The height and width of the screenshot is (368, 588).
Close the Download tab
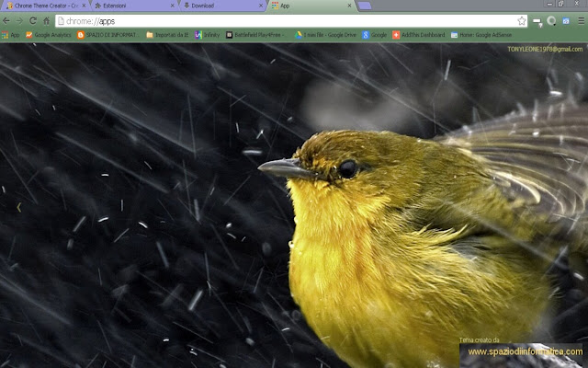[x=261, y=6]
